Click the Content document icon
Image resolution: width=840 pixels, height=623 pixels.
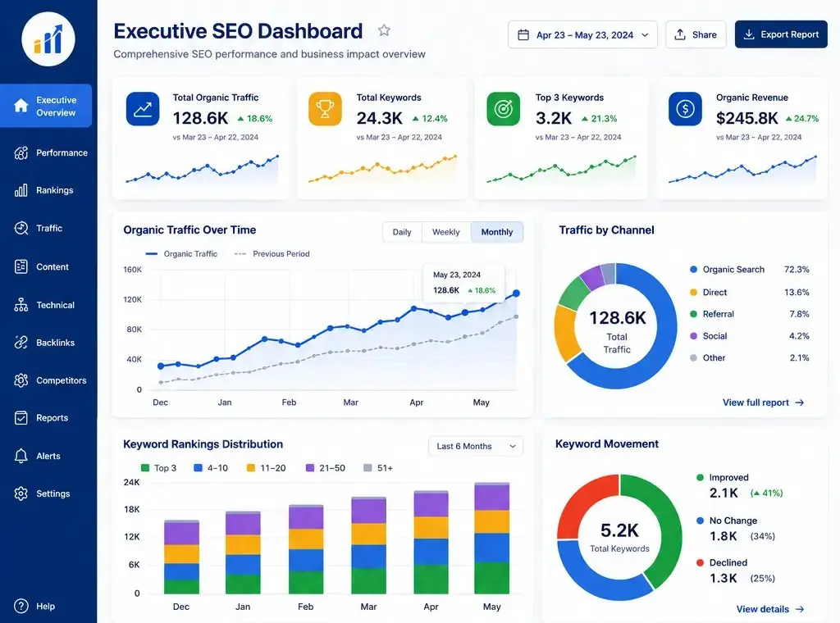coord(21,266)
